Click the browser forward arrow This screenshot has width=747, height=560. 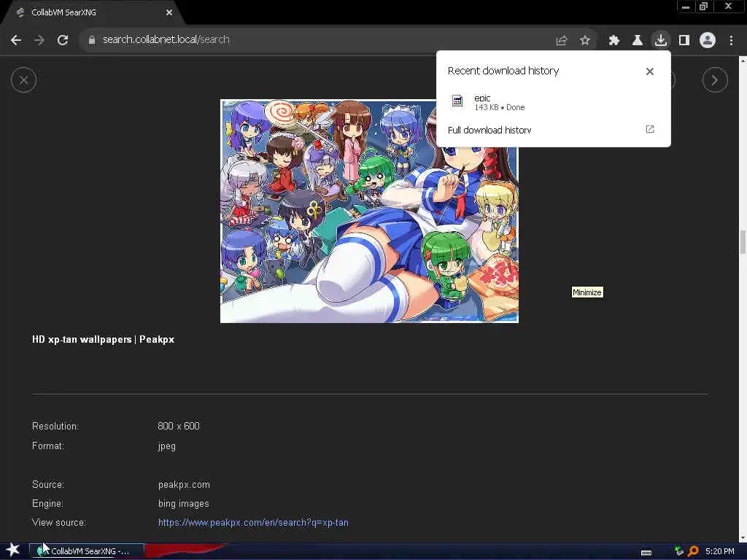tap(39, 40)
